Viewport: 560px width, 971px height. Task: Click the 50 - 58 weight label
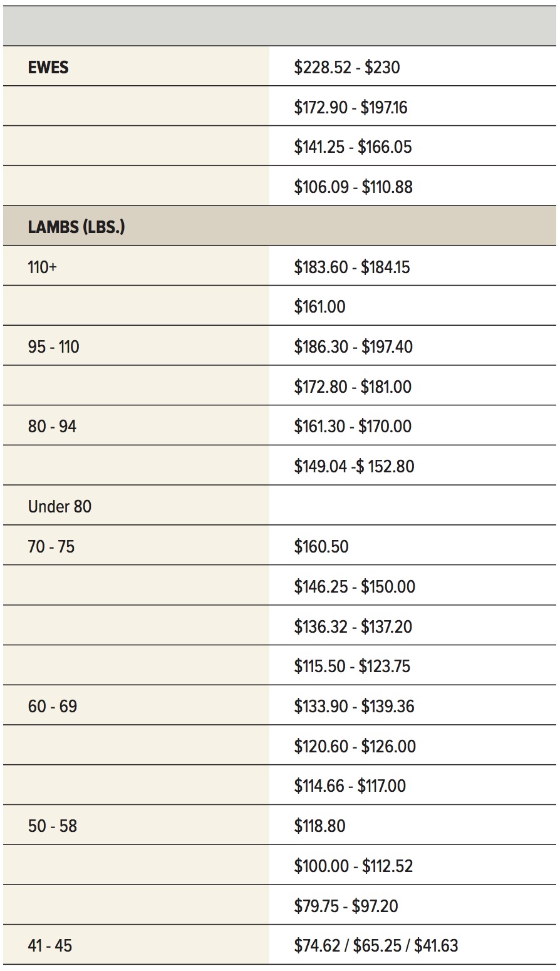point(52,826)
